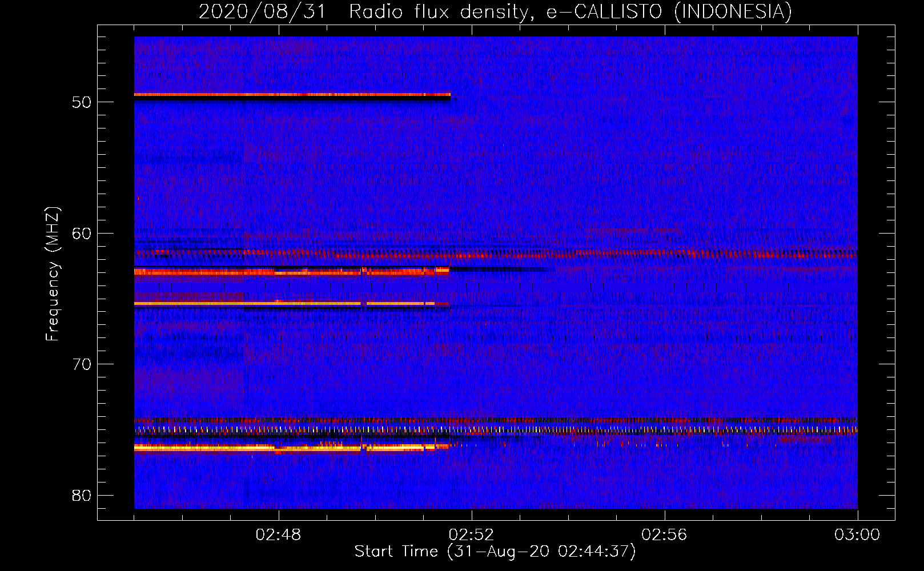Click the 50 frequency tick label

(82, 102)
